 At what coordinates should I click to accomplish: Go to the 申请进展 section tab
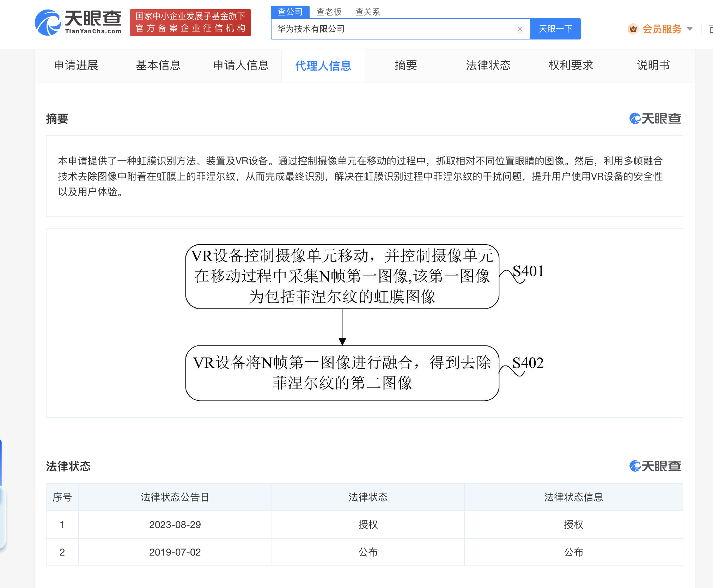[76, 66]
